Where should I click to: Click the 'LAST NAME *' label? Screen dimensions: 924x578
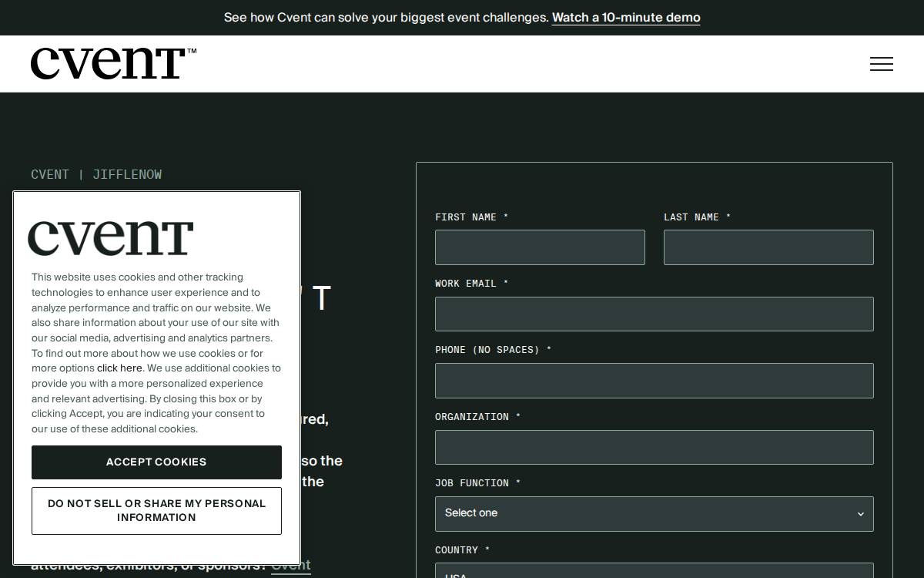coord(697,217)
